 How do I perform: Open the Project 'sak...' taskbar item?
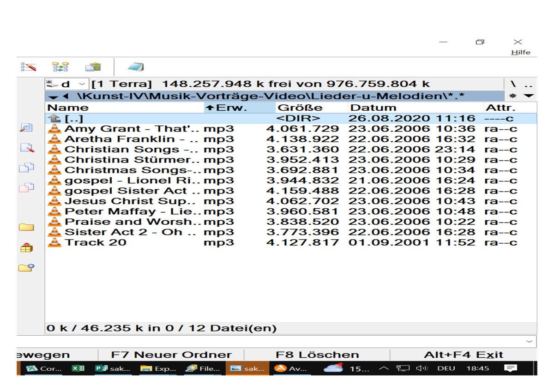pos(113,368)
